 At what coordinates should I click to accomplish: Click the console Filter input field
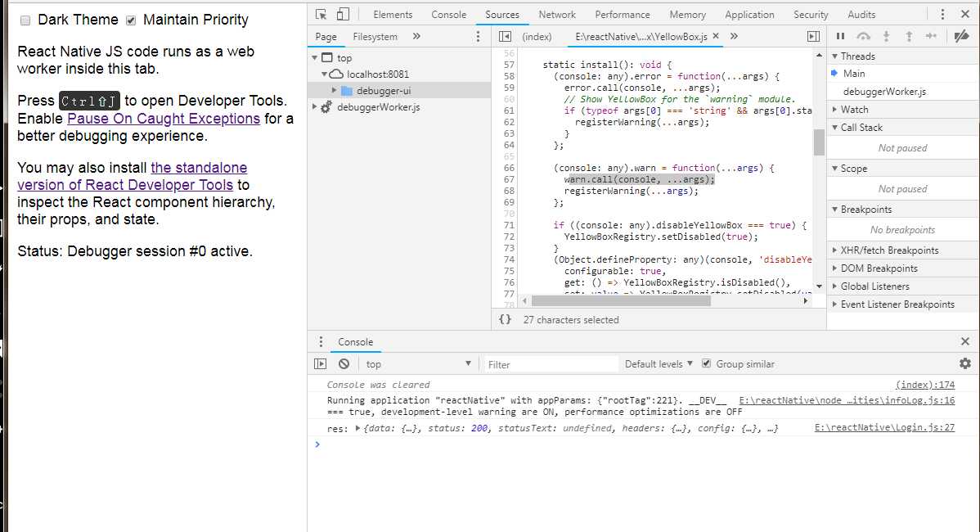tap(550, 364)
